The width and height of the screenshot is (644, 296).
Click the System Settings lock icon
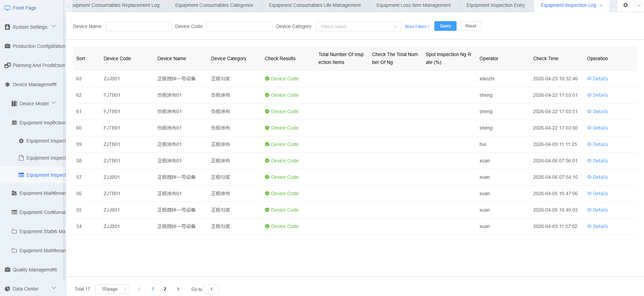(8, 27)
